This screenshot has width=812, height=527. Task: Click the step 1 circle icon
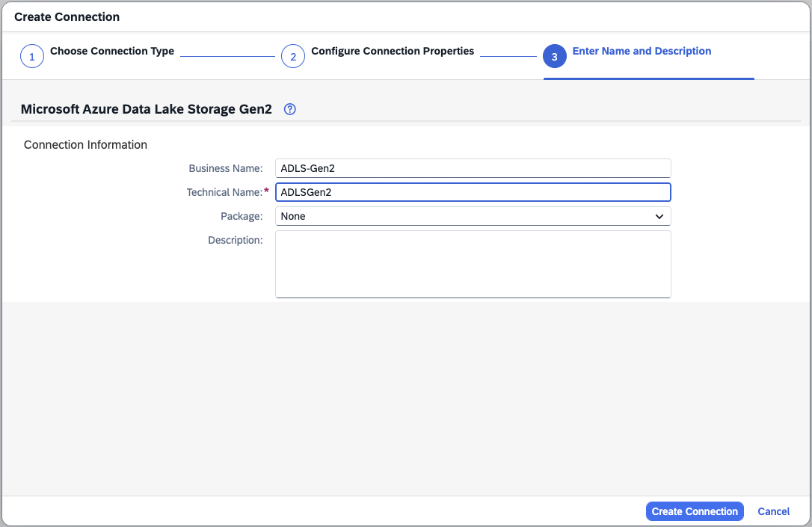click(x=31, y=57)
